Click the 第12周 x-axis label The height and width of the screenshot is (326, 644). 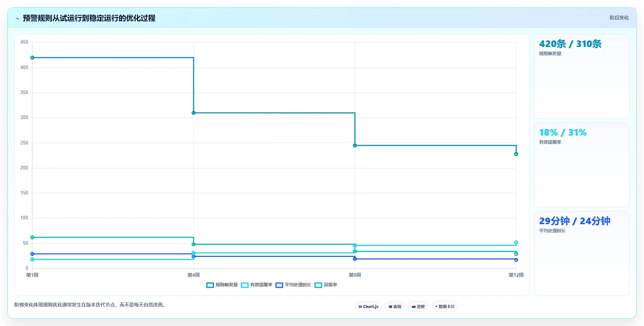coord(516,275)
